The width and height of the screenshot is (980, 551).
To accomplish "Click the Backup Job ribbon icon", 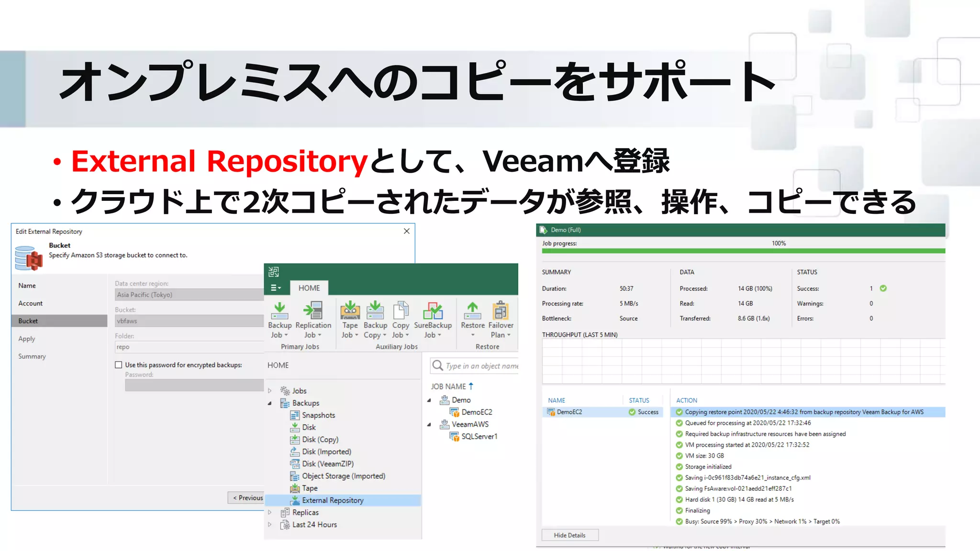I will click(279, 310).
